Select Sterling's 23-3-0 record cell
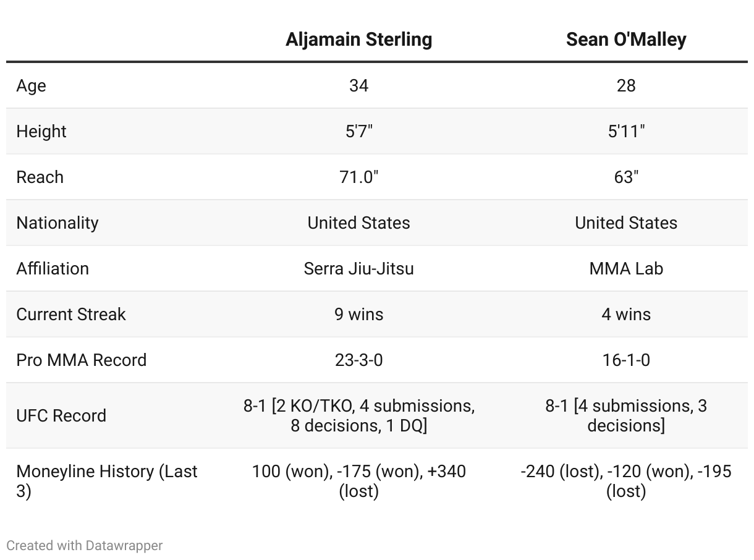Image resolution: width=754 pixels, height=560 pixels. click(x=358, y=360)
